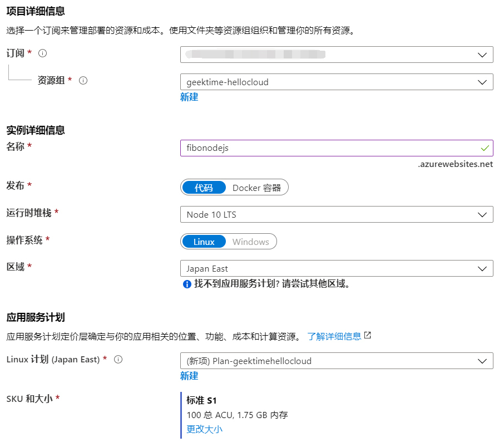504x447 pixels.
Task: Select Docker 容器 publish option
Action: (x=256, y=188)
